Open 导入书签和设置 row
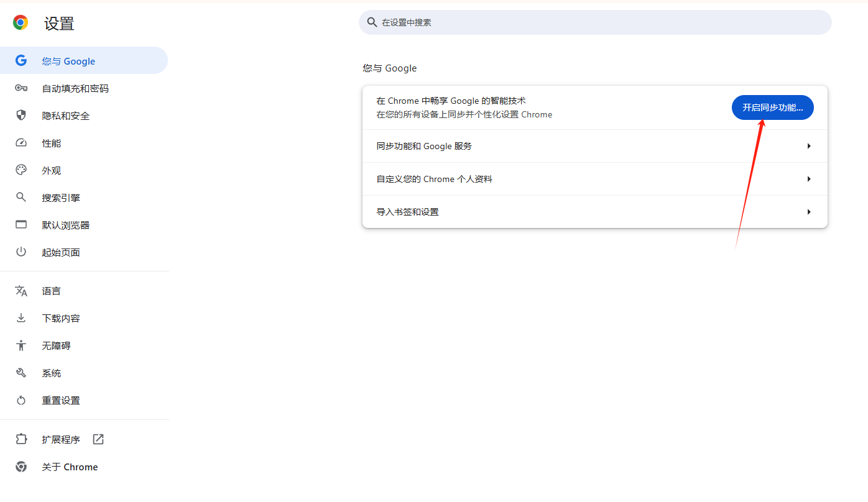The height and width of the screenshot is (502, 868). click(x=595, y=212)
